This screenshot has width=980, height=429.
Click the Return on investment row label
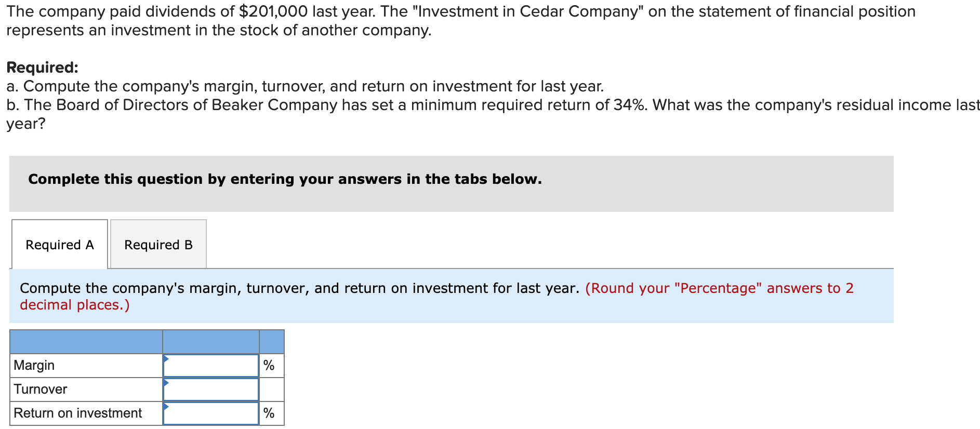point(77,412)
